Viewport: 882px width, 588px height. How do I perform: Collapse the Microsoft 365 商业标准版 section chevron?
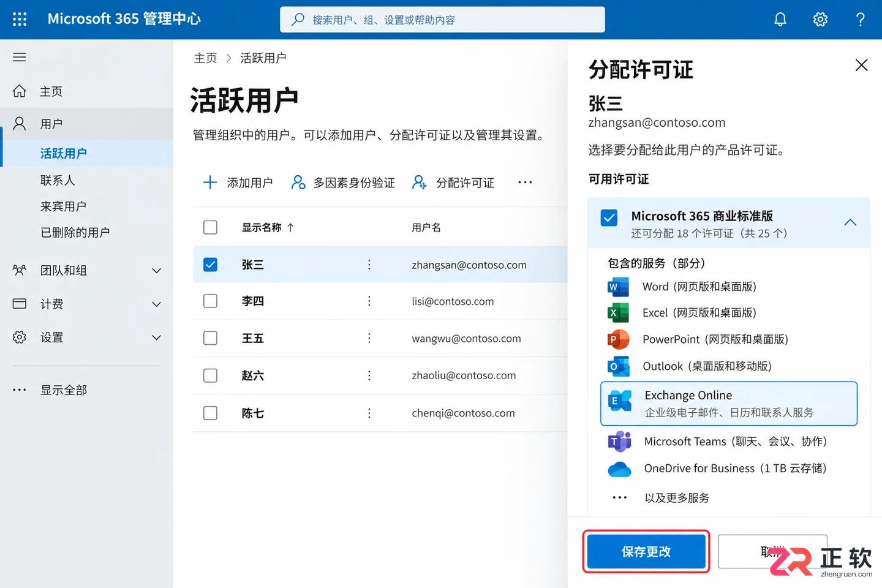click(850, 222)
